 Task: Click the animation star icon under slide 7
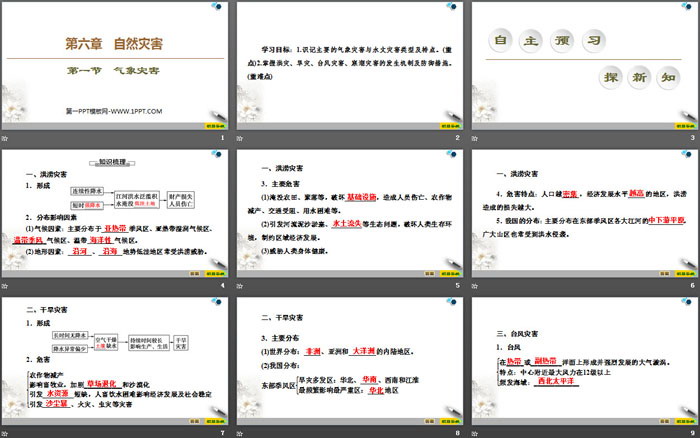7,432
